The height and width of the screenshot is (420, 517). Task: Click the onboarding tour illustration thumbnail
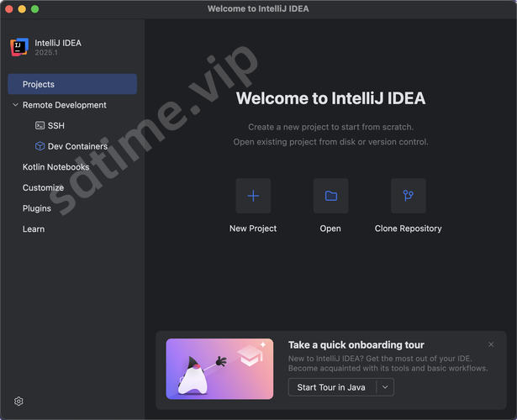coord(219,368)
